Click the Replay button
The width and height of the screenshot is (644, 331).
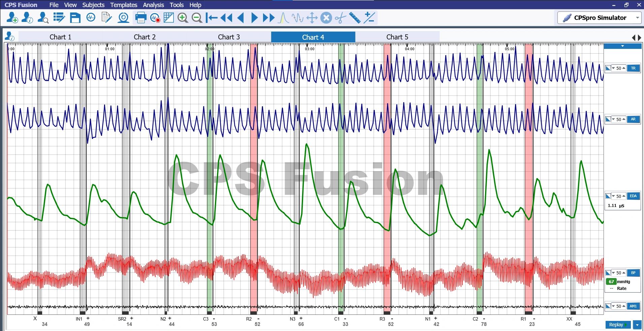(x=618, y=325)
